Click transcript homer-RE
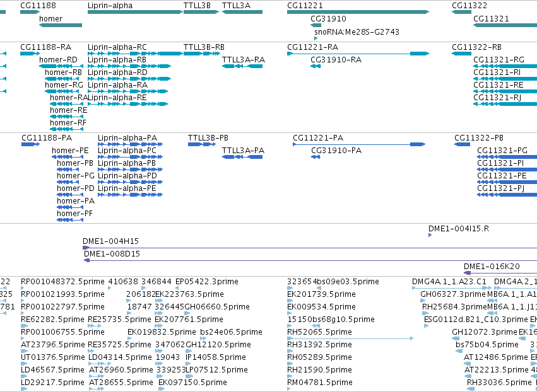Image resolution: width=537 pixels, height=392 pixels. click(x=66, y=117)
